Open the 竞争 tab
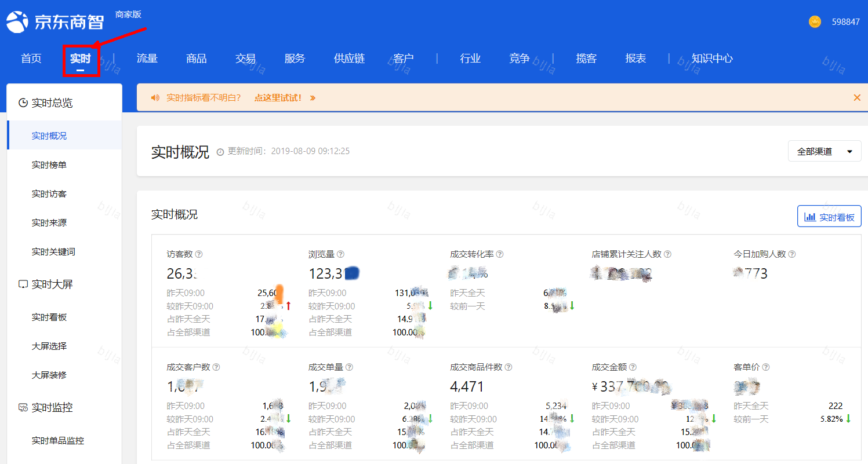This screenshot has height=464, width=868. (520, 59)
